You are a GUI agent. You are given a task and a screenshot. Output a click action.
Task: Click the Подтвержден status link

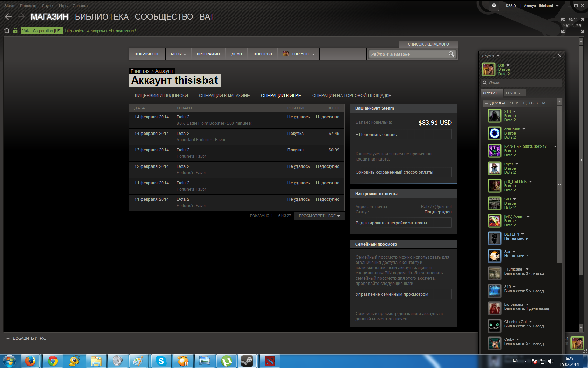click(438, 212)
